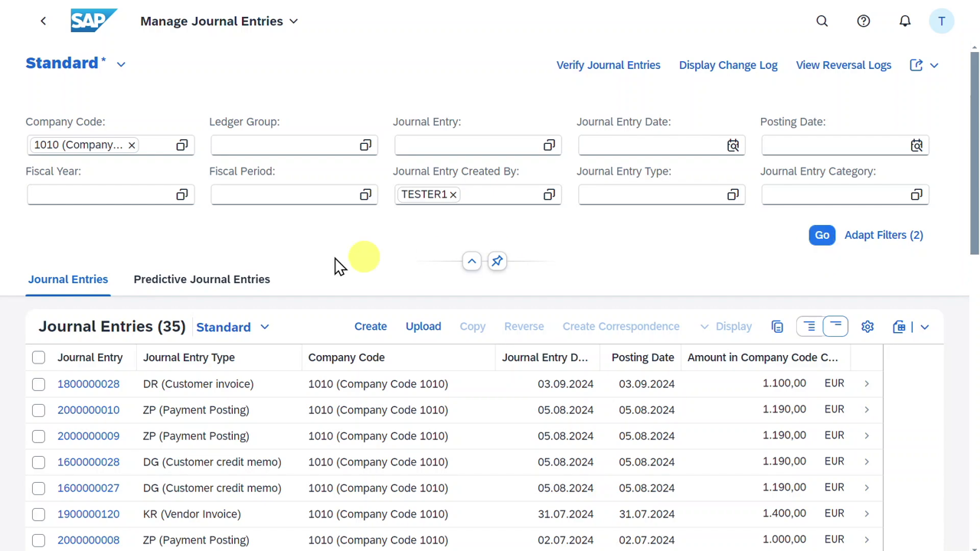
Task: Select checkbox for entry 2000000009
Action: click(x=38, y=436)
